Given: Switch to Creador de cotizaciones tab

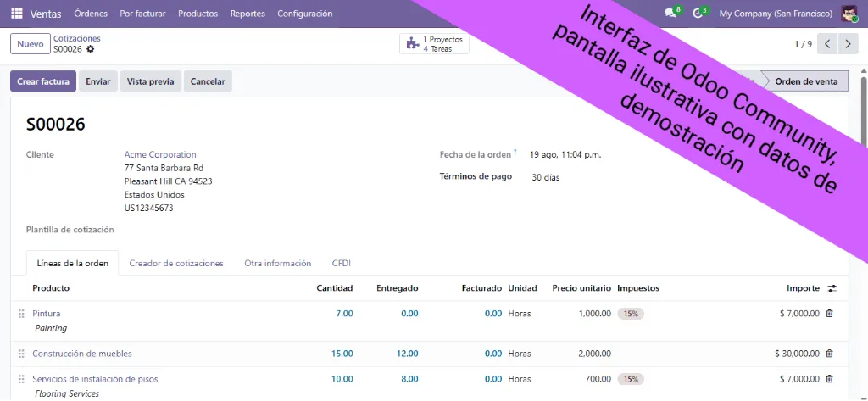Looking at the screenshot, I should 176,263.
